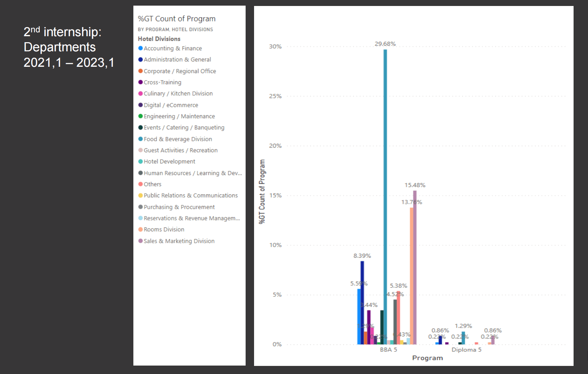The width and height of the screenshot is (588, 374).
Task: Click the %GT Count of Program y-axis title
Action: click(x=262, y=192)
